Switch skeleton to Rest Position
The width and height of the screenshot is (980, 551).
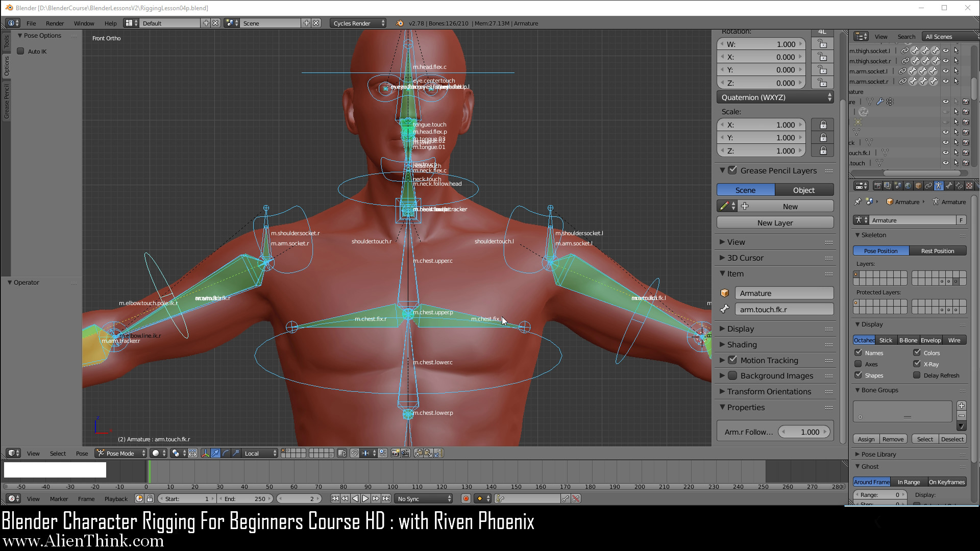click(938, 251)
